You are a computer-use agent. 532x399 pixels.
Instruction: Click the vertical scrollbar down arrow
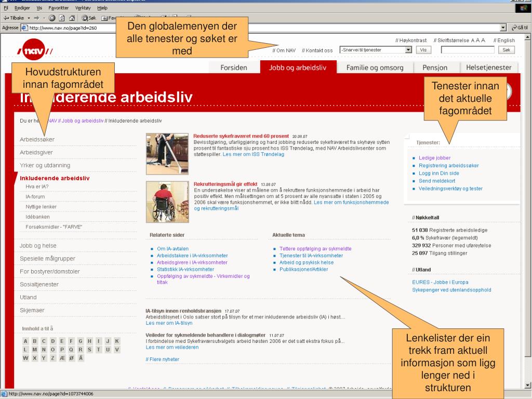(528, 385)
